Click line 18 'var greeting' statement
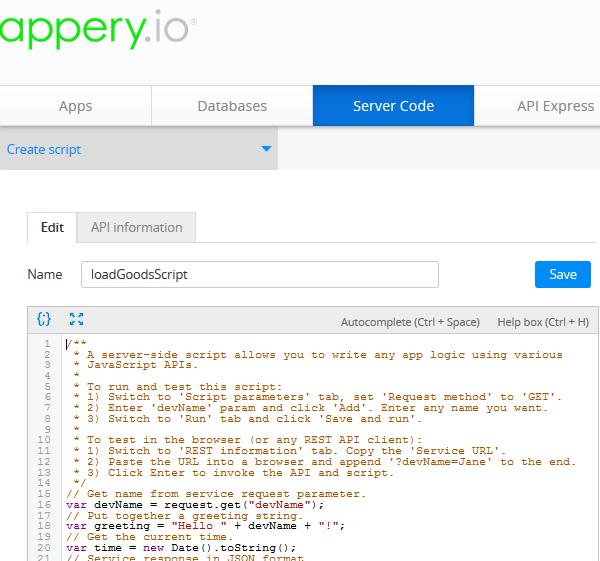Screen dimensions: 600x561 tap(205, 526)
